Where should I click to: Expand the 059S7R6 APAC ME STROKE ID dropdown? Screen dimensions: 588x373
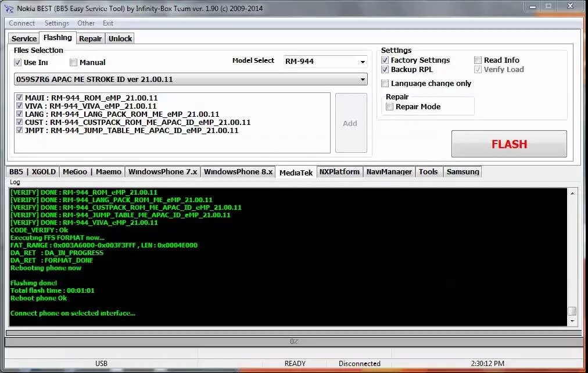[191, 80]
